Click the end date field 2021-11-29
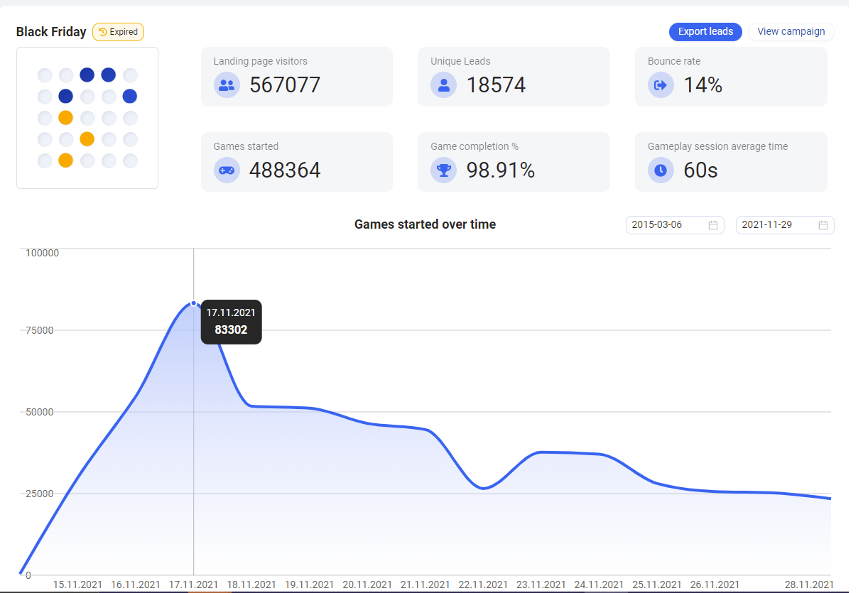 coord(774,225)
